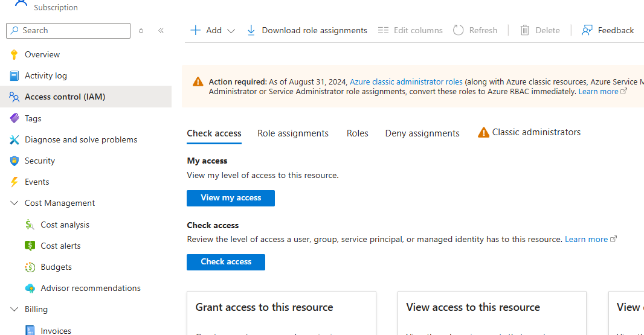Click the Subscription label at top
This screenshot has height=335, width=644.
coord(56,7)
